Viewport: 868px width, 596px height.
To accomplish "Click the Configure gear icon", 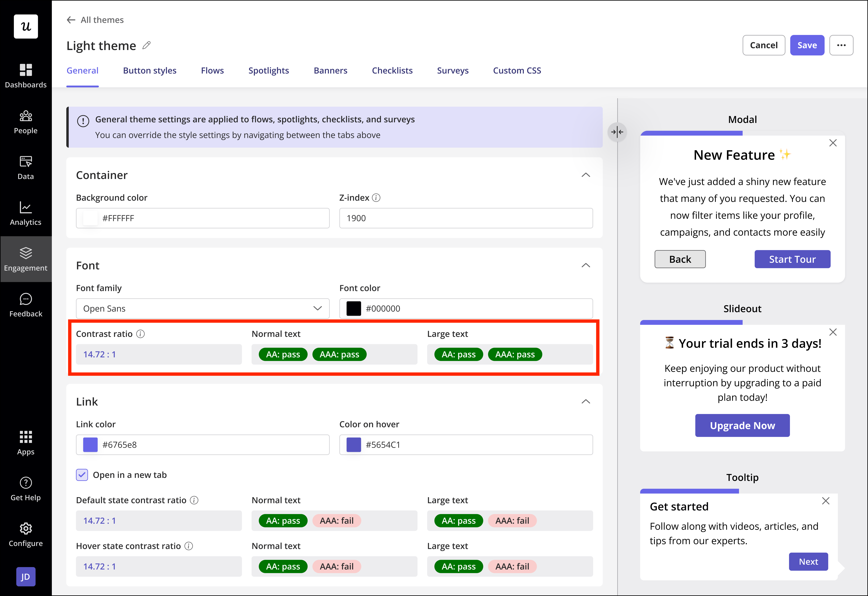I will click(25, 528).
